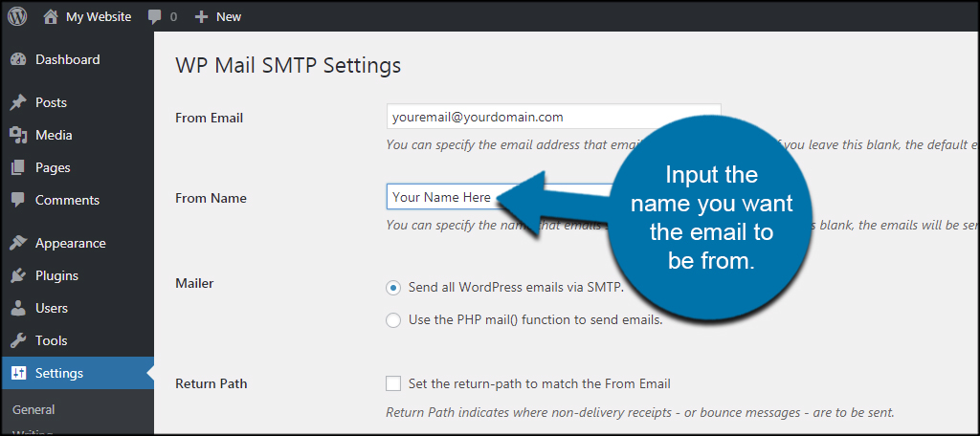Click the Appearance paintbrush icon
The height and width of the screenshot is (436, 980).
point(19,243)
